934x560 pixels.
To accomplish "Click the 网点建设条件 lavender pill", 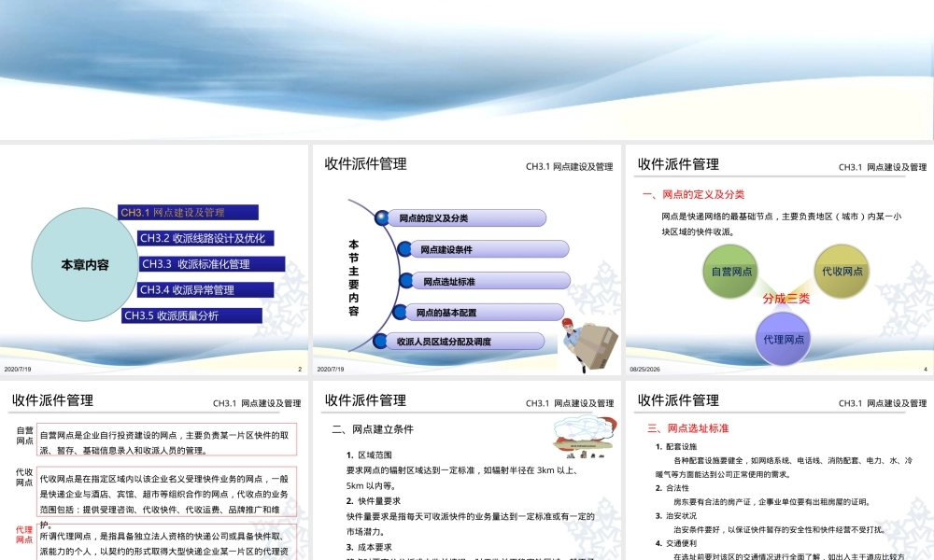I will (x=489, y=249).
